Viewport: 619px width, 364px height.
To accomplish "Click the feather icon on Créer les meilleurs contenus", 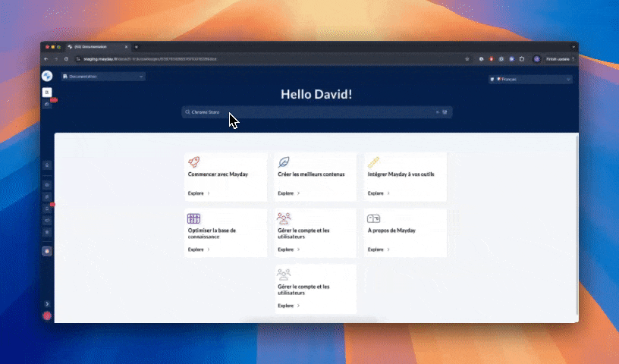I will pos(284,162).
